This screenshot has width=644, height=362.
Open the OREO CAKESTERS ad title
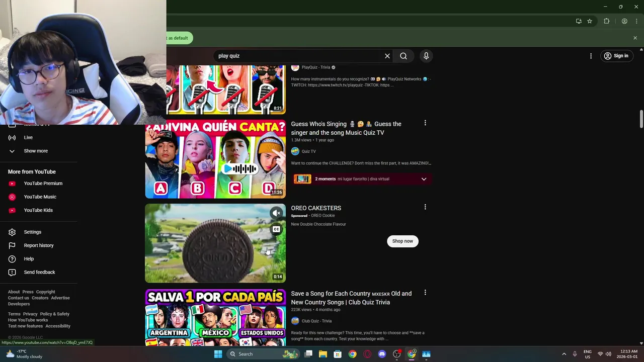(x=316, y=208)
